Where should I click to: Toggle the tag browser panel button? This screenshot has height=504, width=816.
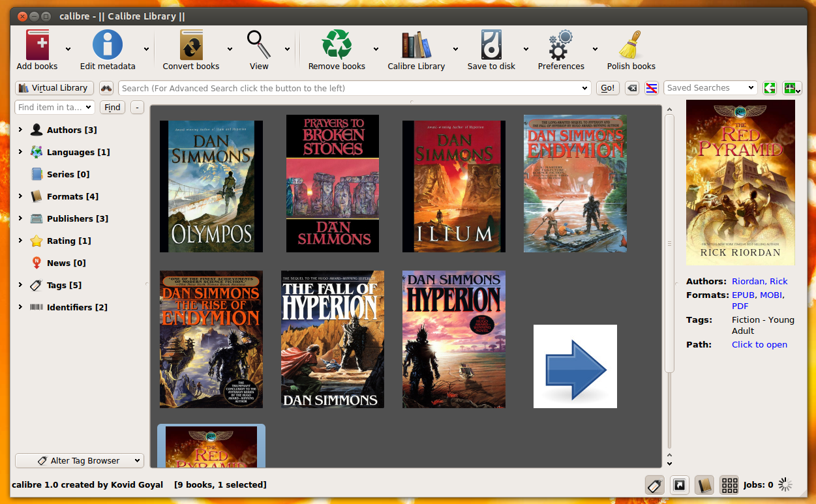(655, 484)
